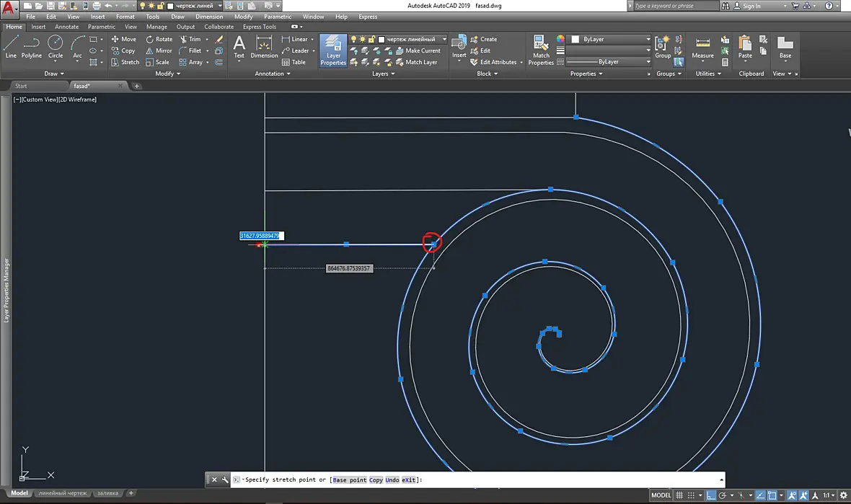Click the keyword search field
This screenshot has width=851, height=504.
coord(676,6)
